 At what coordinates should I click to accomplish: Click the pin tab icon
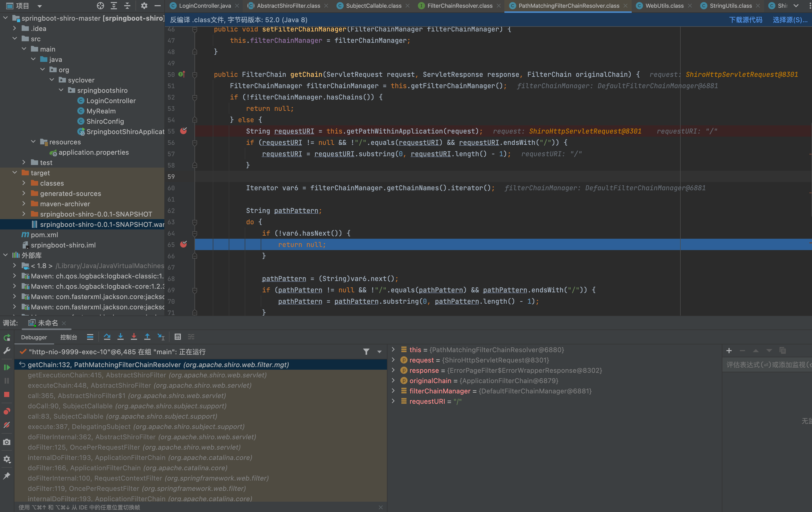pyautogui.click(x=7, y=476)
